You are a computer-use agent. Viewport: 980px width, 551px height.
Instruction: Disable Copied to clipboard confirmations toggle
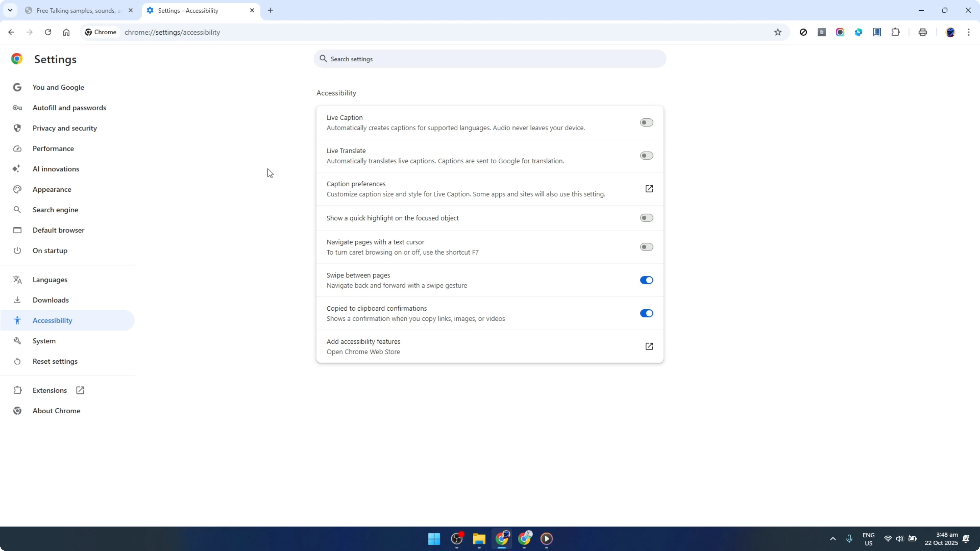pyautogui.click(x=646, y=313)
